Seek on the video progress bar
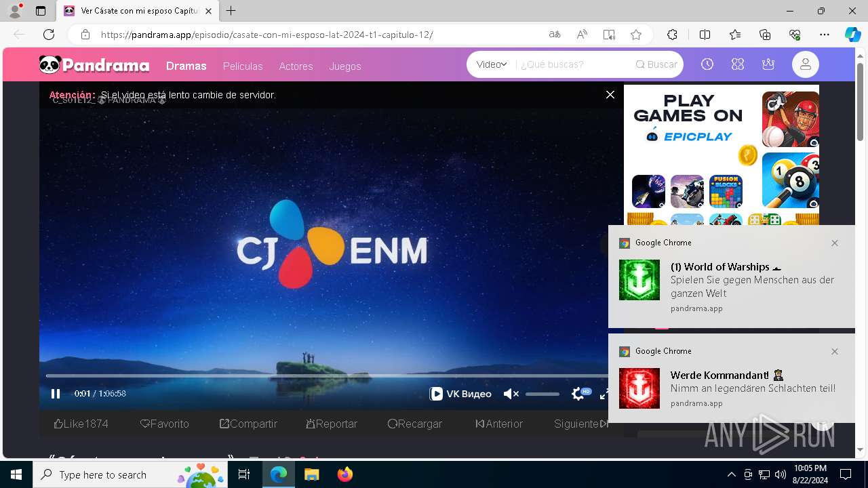The width and height of the screenshot is (868, 488). (x=327, y=375)
